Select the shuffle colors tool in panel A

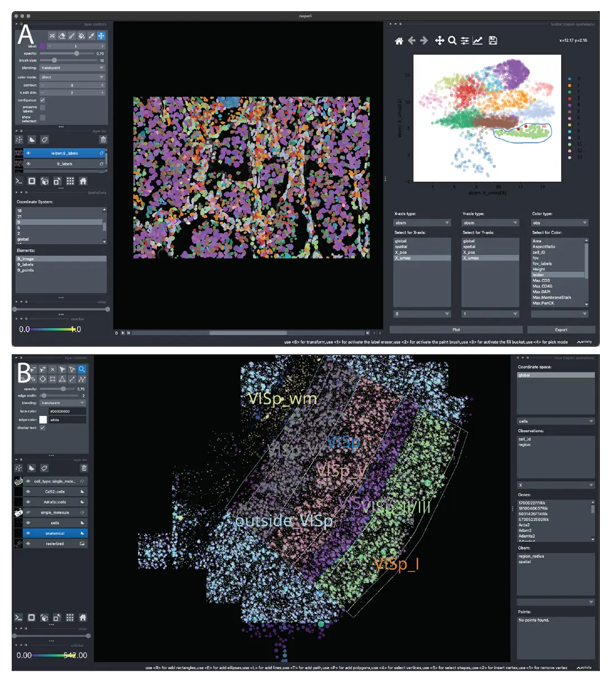[52, 36]
